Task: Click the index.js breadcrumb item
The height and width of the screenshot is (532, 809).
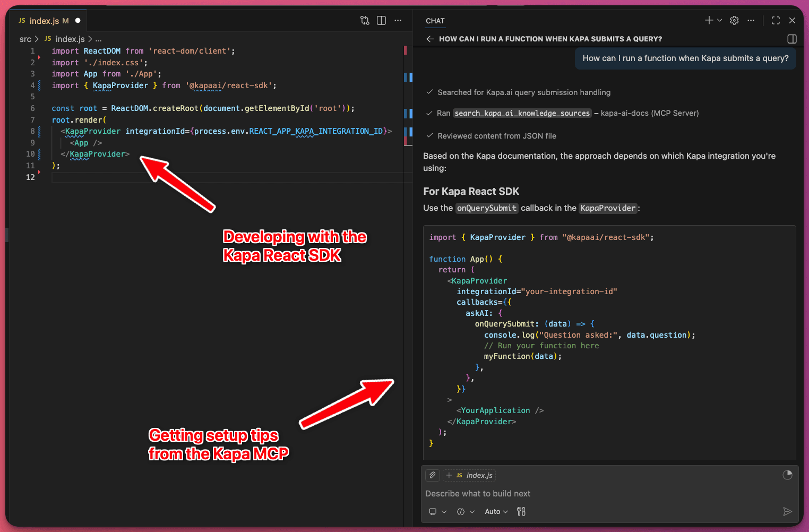Action: tap(64, 39)
